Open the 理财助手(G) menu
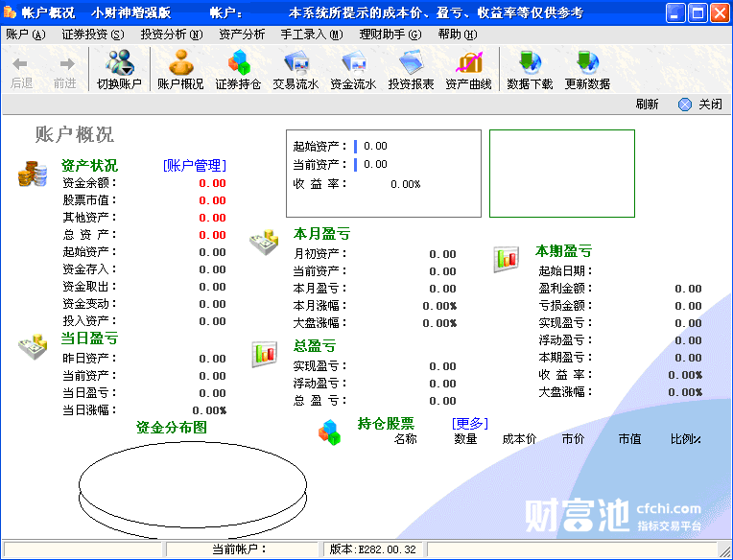 [390, 35]
